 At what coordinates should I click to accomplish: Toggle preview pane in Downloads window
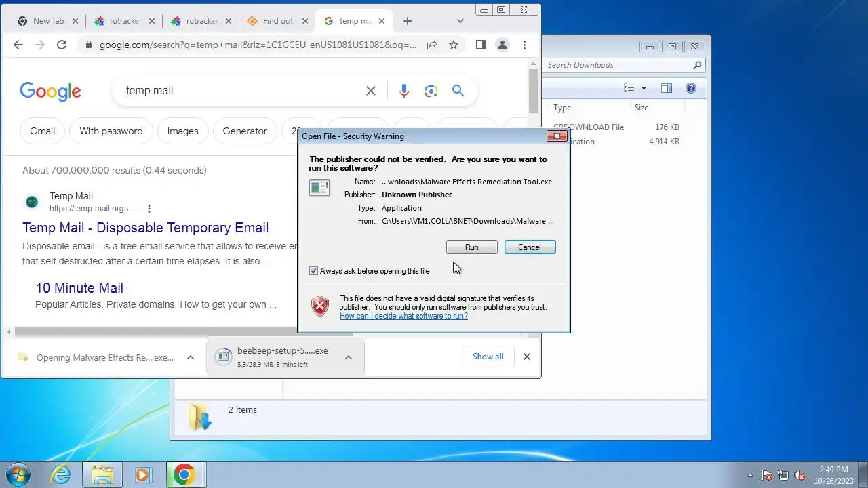(667, 88)
